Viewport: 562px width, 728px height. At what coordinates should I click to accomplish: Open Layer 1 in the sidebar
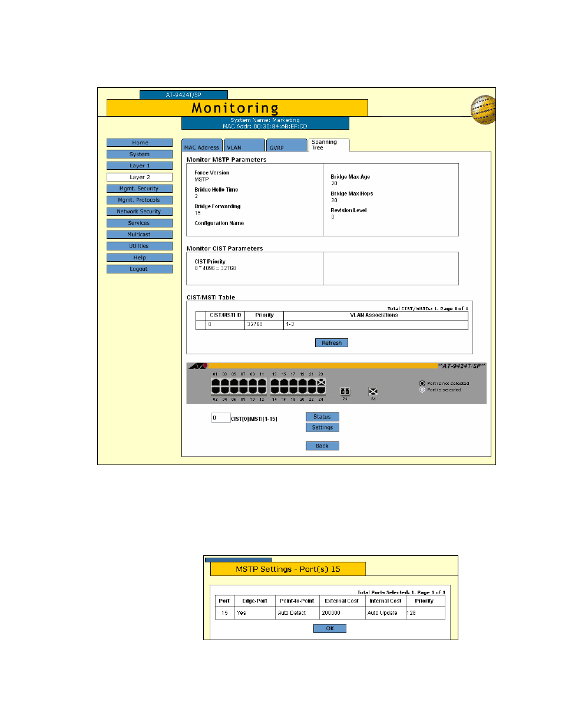click(140, 166)
